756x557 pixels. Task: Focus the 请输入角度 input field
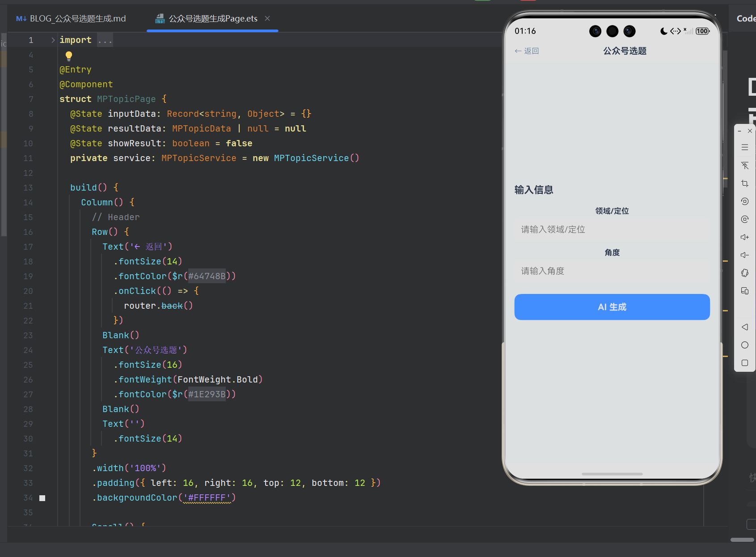coord(612,271)
